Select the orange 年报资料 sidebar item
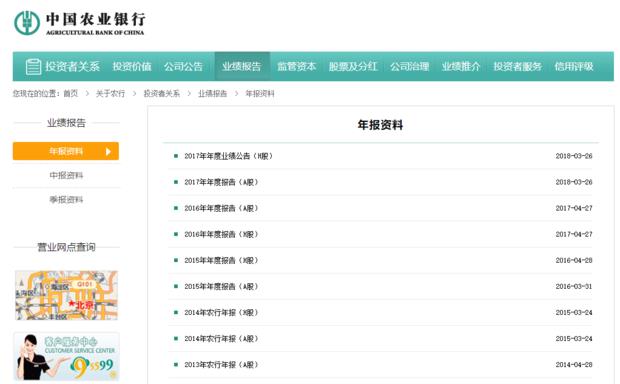 pos(66,151)
